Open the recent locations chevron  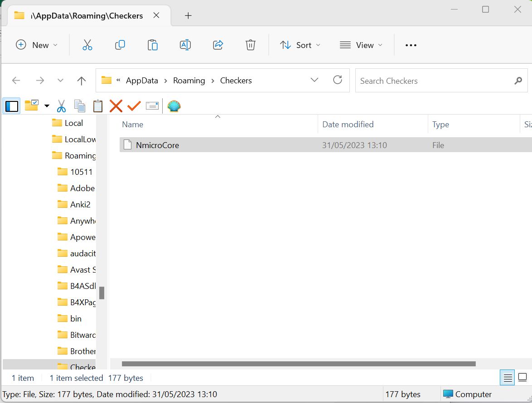pyautogui.click(x=60, y=80)
